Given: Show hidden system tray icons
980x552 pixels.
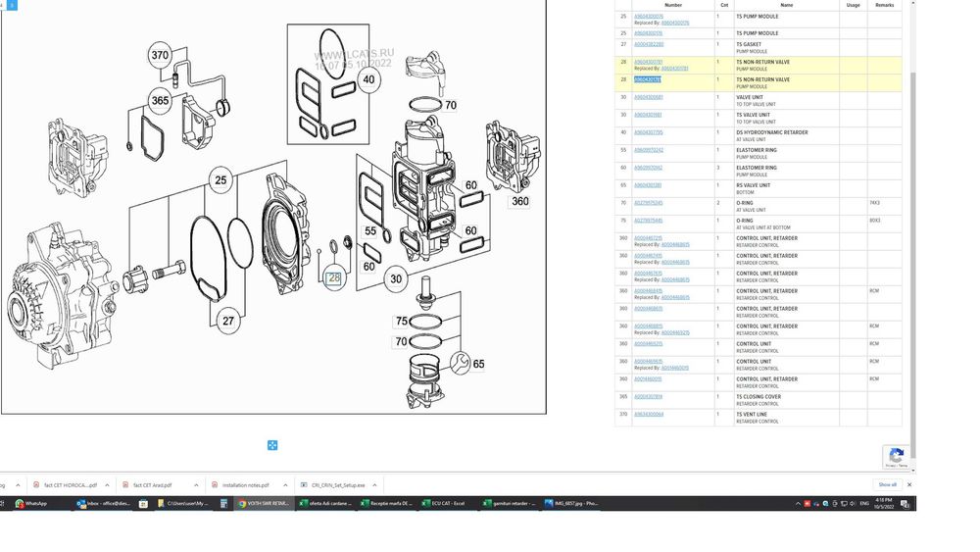Looking at the screenshot, I should [798, 503].
